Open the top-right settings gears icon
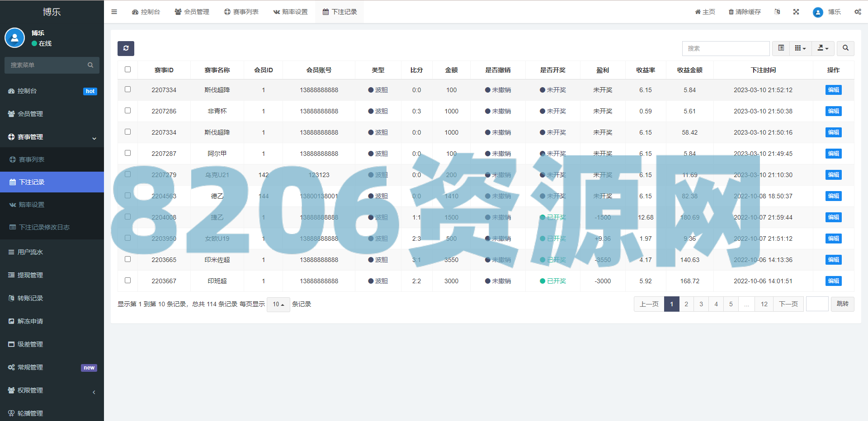The height and width of the screenshot is (421, 868). pos(858,12)
